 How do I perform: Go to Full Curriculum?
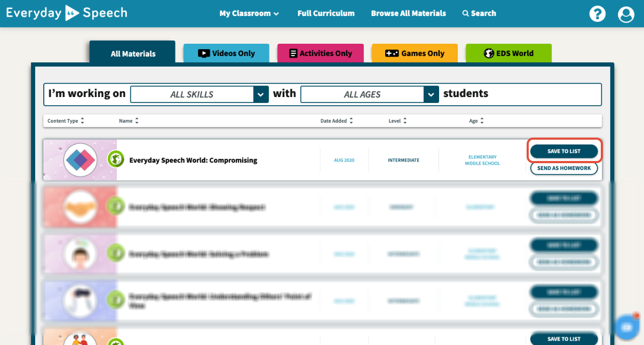pyautogui.click(x=326, y=13)
